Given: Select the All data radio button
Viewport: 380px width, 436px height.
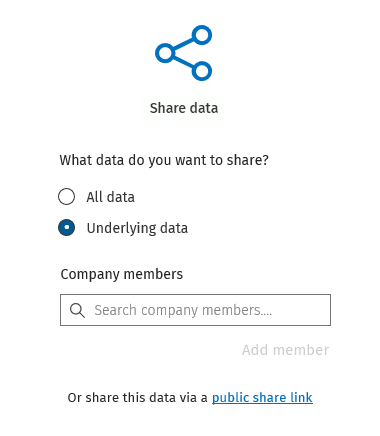Looking at the screenshot, I should pyautogui.click(x=66, y=196).
